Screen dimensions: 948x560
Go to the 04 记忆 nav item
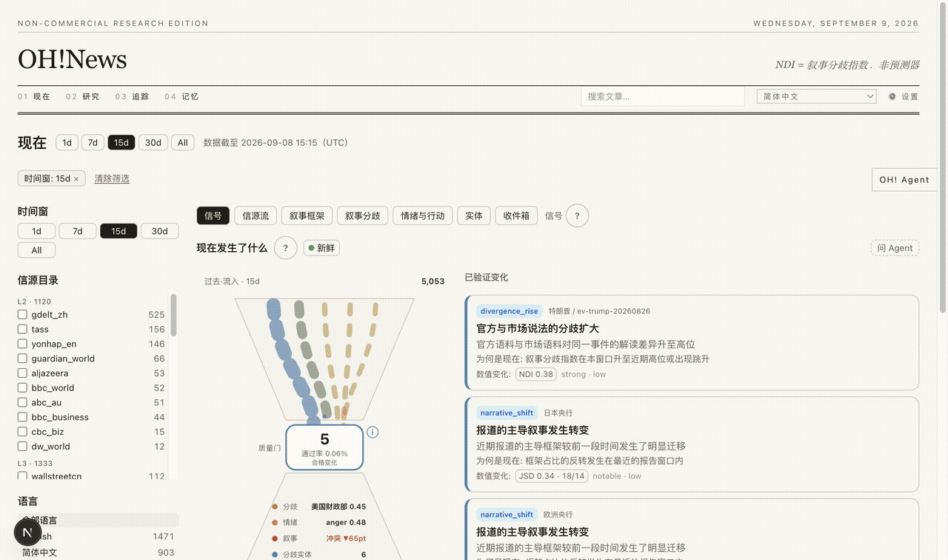pyautogui.click(x=181, y=96)
